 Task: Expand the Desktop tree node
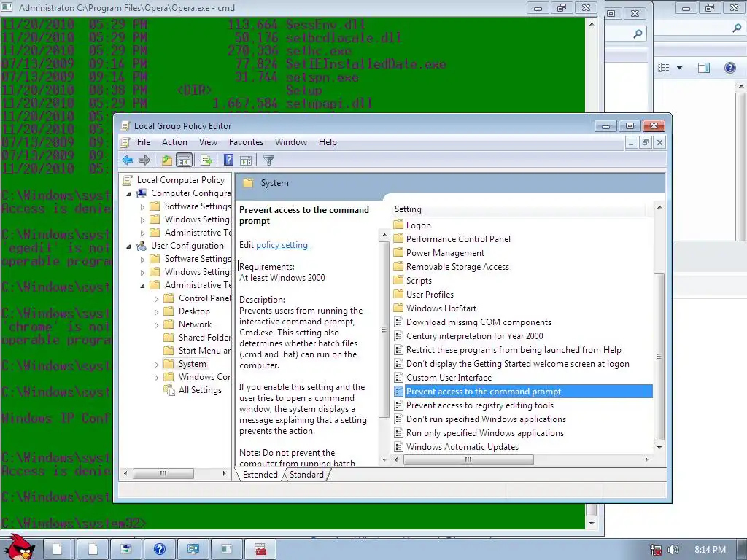point(156,312)
